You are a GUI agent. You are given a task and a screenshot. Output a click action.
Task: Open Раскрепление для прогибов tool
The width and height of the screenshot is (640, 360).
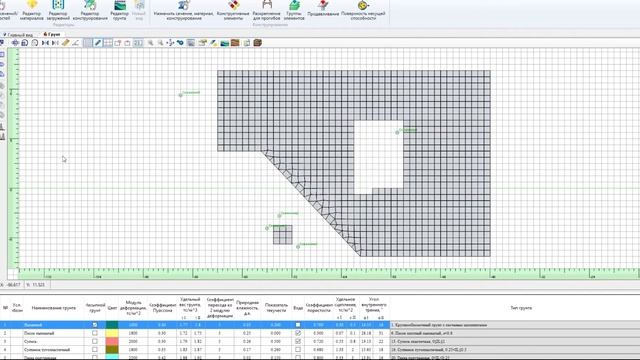pos(267,10)
